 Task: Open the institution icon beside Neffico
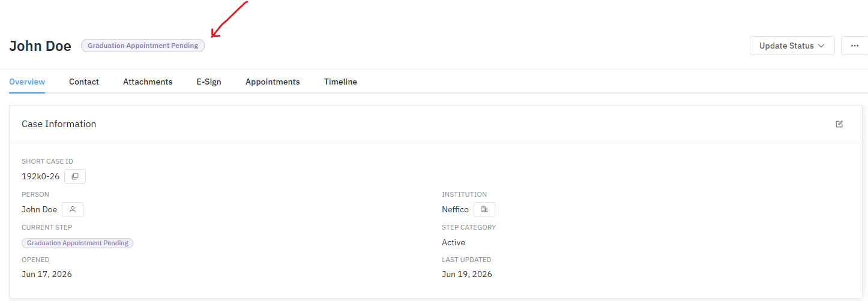[x=484, y=209]
